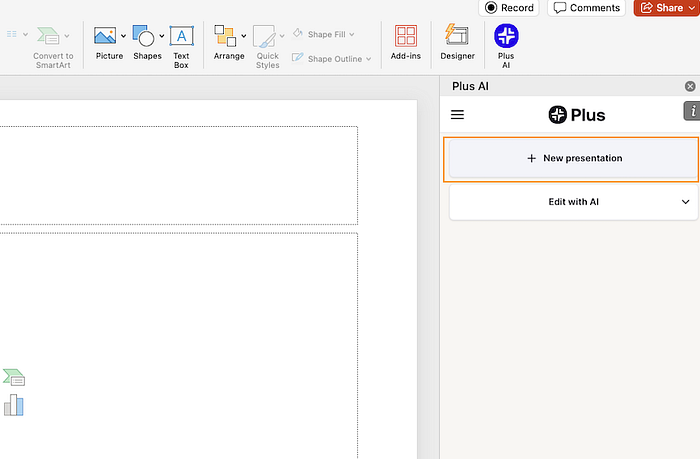
Task: Expand the Picture dropdown arrow
Action: pos(123,36)
